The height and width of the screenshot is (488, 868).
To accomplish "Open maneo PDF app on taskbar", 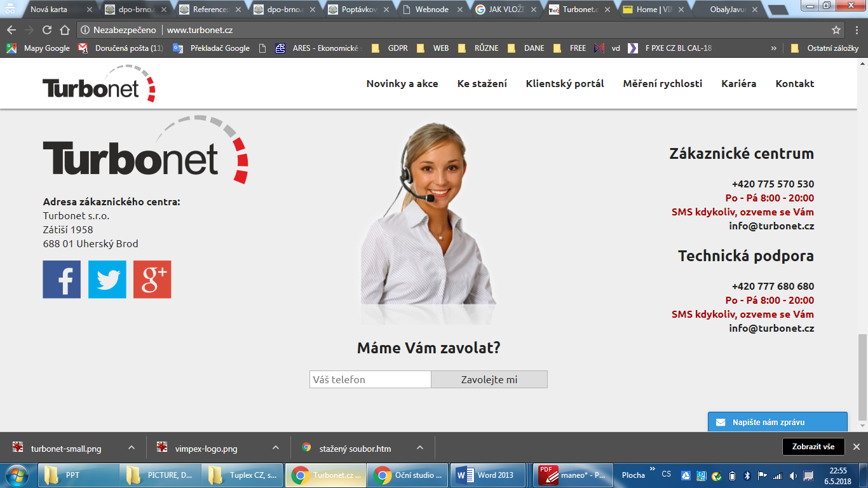I will (x=572, y=475).
